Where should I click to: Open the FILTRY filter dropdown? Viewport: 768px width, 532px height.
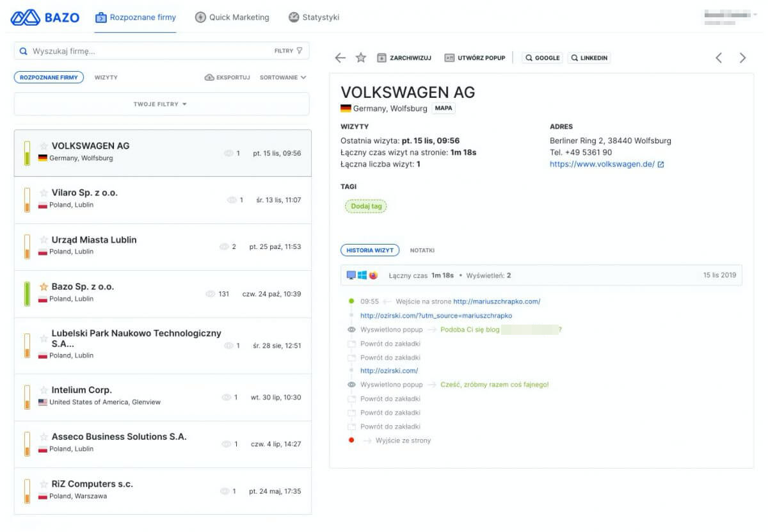click(289, 51)
